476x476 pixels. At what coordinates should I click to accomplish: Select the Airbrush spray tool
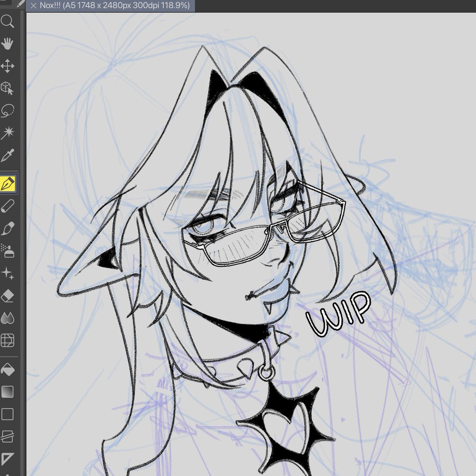[8, 250]
